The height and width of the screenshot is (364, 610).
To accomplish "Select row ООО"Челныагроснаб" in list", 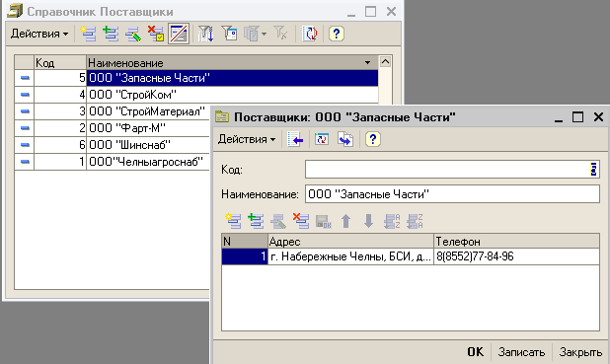I will click(x=113, y=162).
